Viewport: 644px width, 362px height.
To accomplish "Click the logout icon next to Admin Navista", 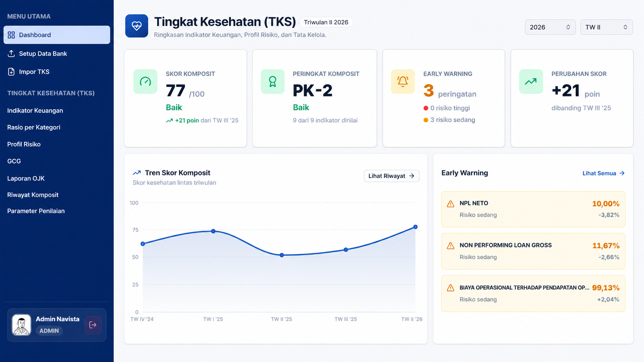I will click(x=93, y=325).
